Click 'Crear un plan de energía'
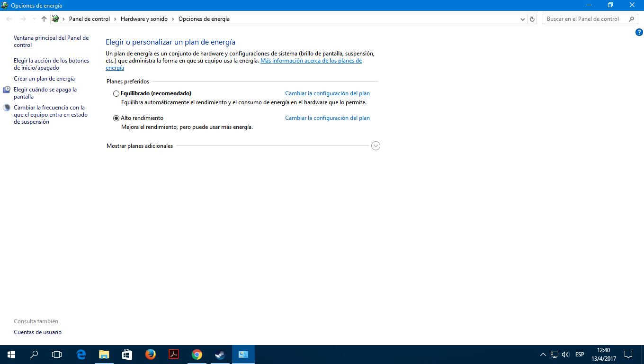The width and height of the screenshot is (644, 364). pyautogui.click(x=45, y=79)
